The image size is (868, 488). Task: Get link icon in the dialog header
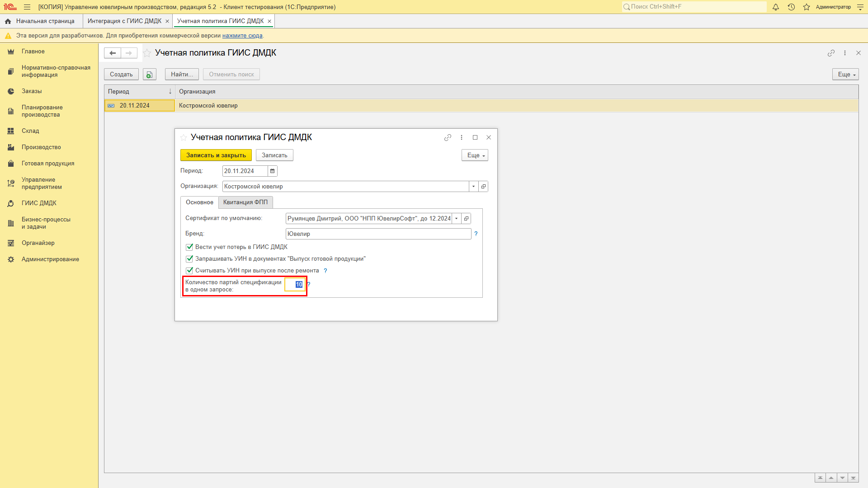coord(448,137)
